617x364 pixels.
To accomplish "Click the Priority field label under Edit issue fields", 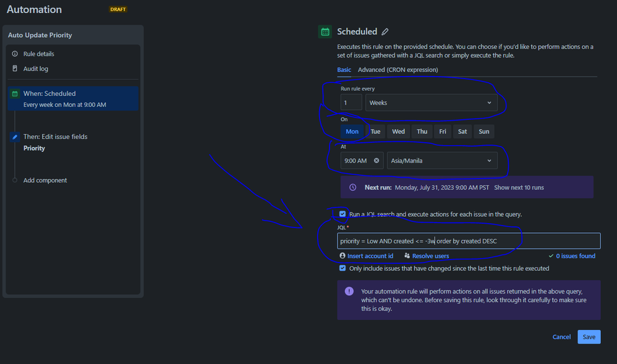I will click(34, 148).
